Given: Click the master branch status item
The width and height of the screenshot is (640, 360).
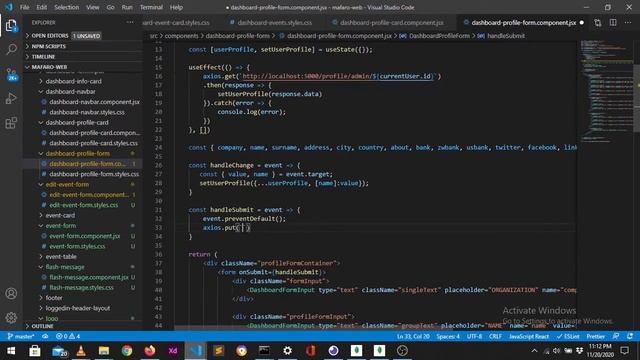Looking at the screenshot, I should tap(20, 336).
